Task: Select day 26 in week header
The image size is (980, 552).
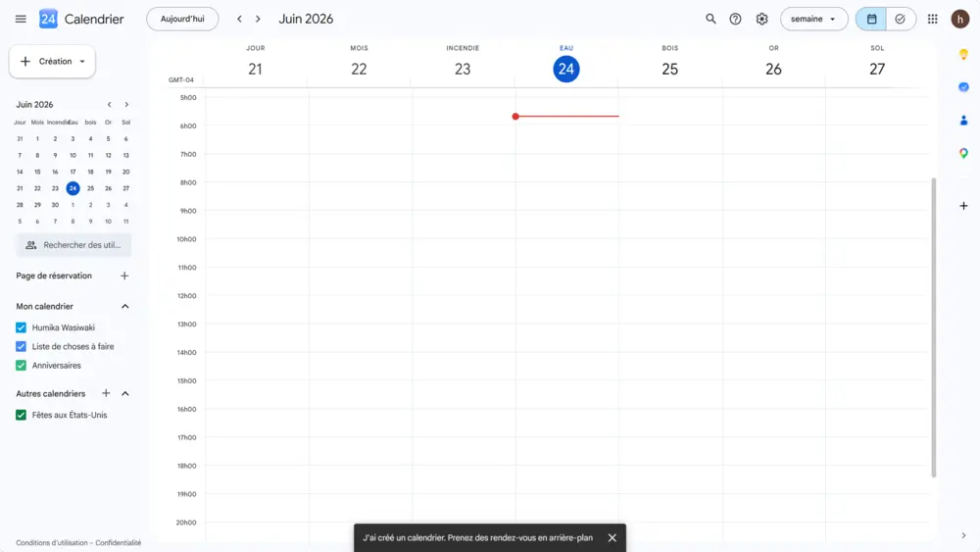Action: (774, 69)
